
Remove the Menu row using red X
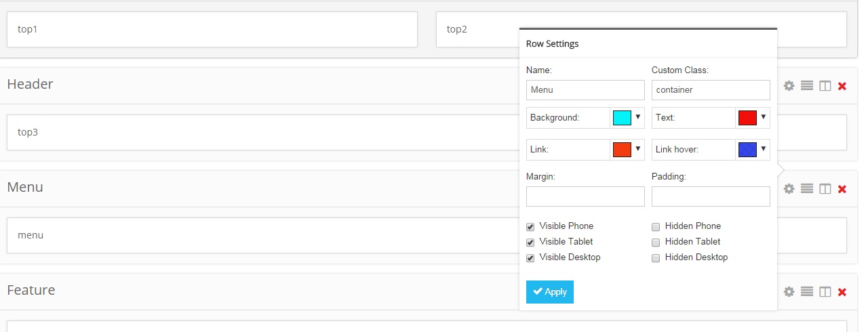tap(842, 189)
